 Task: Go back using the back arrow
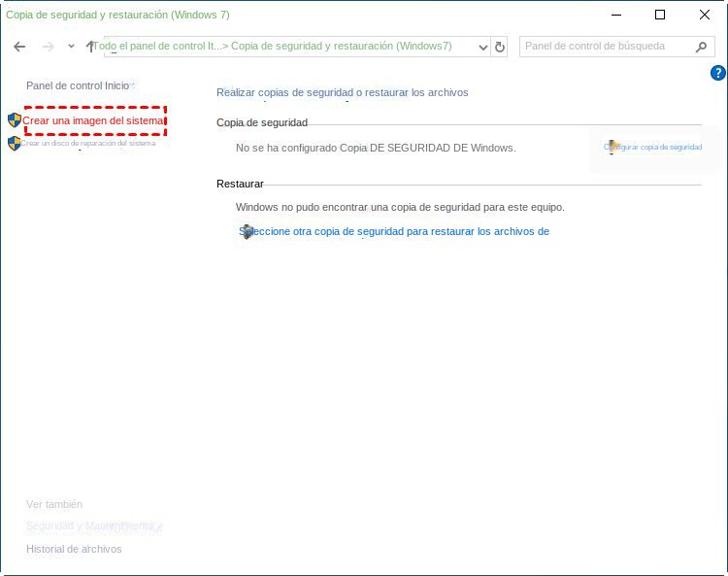coord(19,47)
